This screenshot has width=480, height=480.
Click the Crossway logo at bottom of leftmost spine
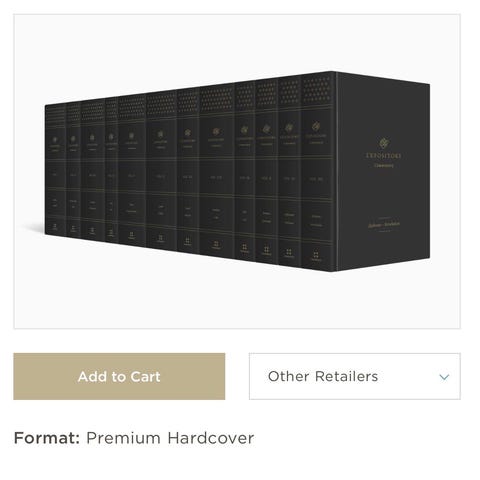[55, 228]
